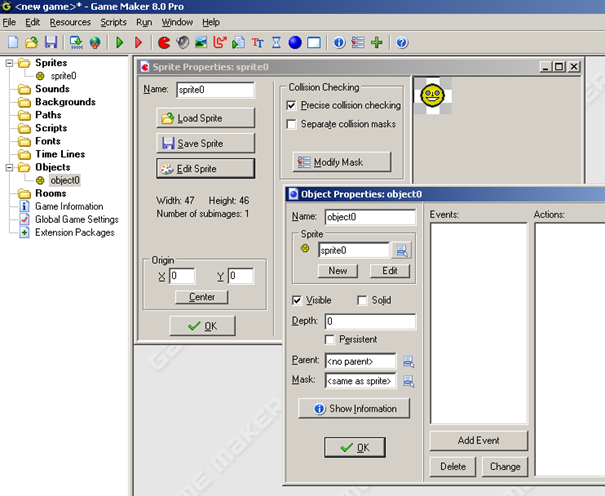The width and height of the screenshot is (605, 496).
Task: Enable Separate collision masks
Action: click(292, 124)
